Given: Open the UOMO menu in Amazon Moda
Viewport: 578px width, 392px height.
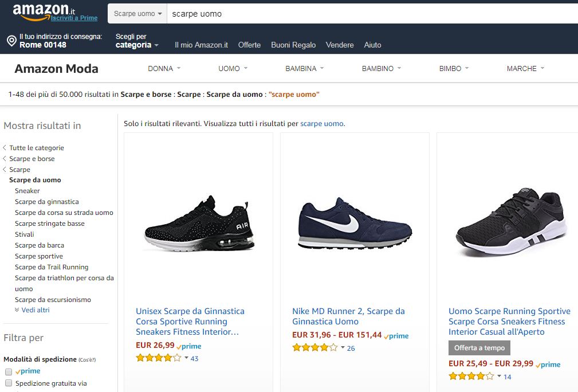Looking at the screenshot, I should (x=233, y=68).
